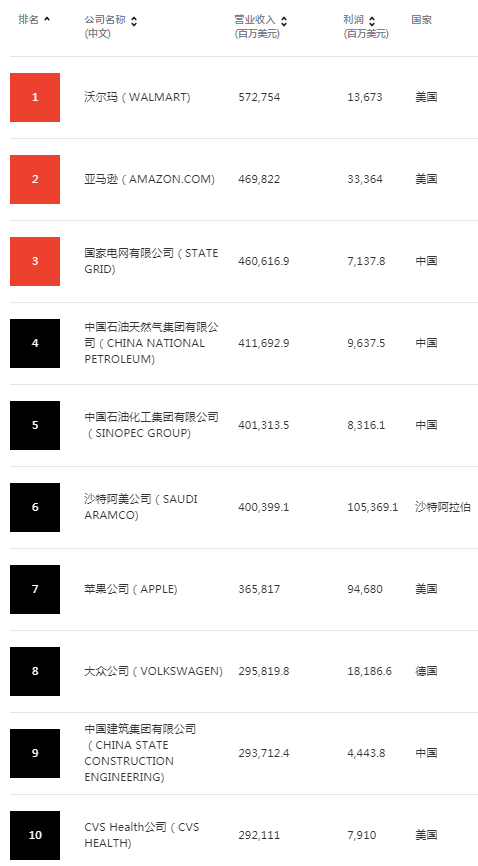Select the red rank 1 badge
This screenshot has height=866, width=478.
(35, 97)
